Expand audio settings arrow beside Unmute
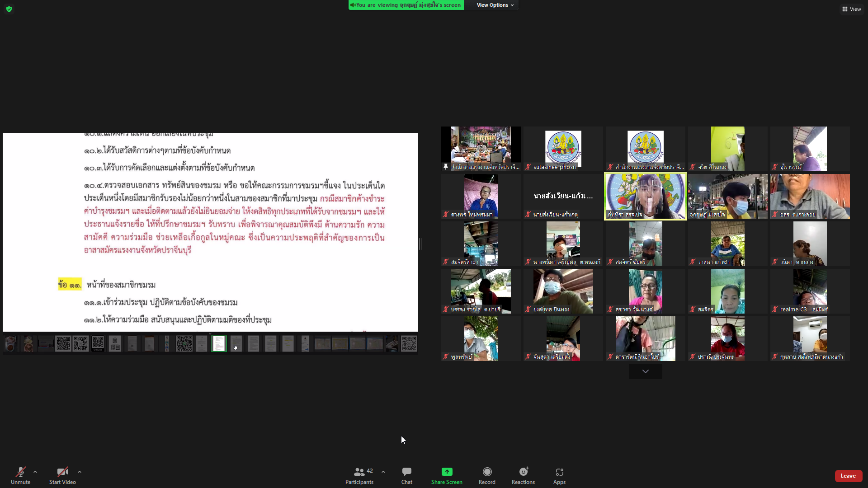The image size is (868, 488). (35, 472)
